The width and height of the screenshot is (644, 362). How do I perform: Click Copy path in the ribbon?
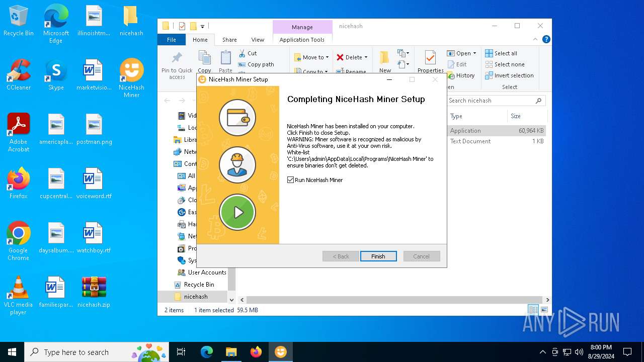pyautogui.click(x=256, y=64)
